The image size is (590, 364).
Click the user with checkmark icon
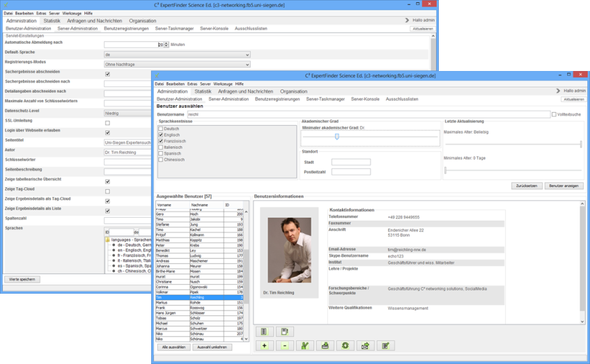304,346
